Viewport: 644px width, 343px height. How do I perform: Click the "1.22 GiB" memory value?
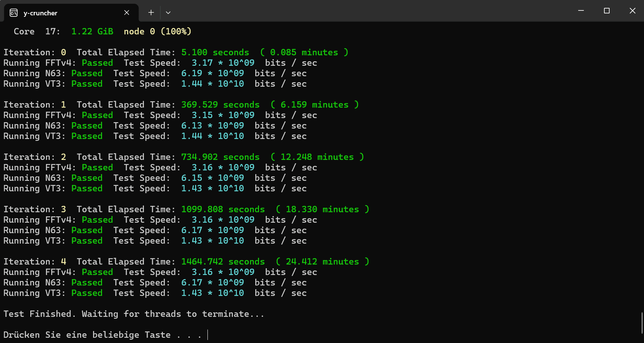92,31
